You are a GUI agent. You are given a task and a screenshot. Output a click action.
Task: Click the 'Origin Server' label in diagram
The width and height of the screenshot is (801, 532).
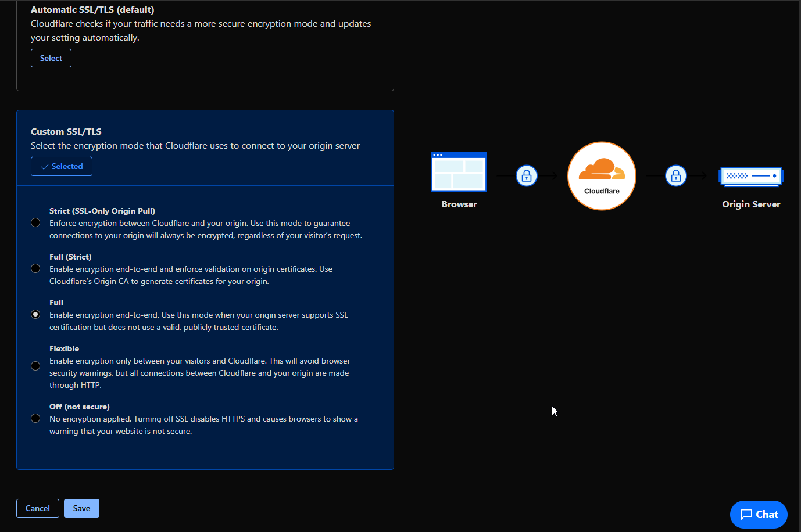tap(751, 204)
